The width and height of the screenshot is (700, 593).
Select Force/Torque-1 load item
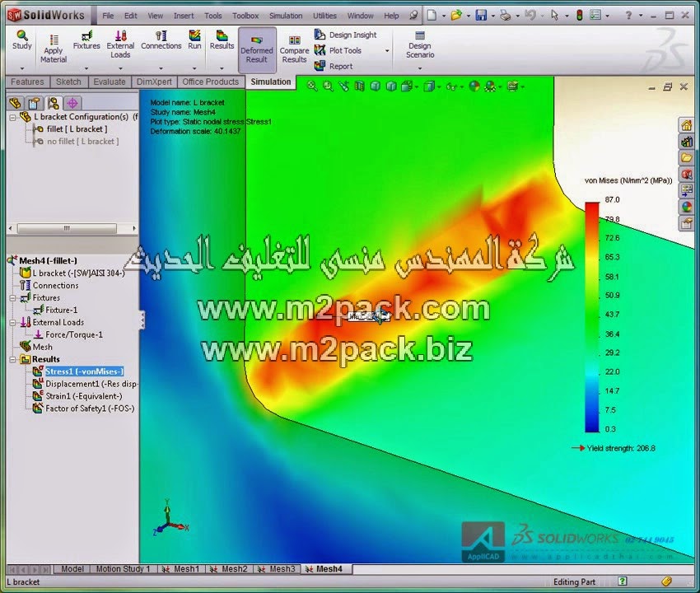click(x=68, y=335)
